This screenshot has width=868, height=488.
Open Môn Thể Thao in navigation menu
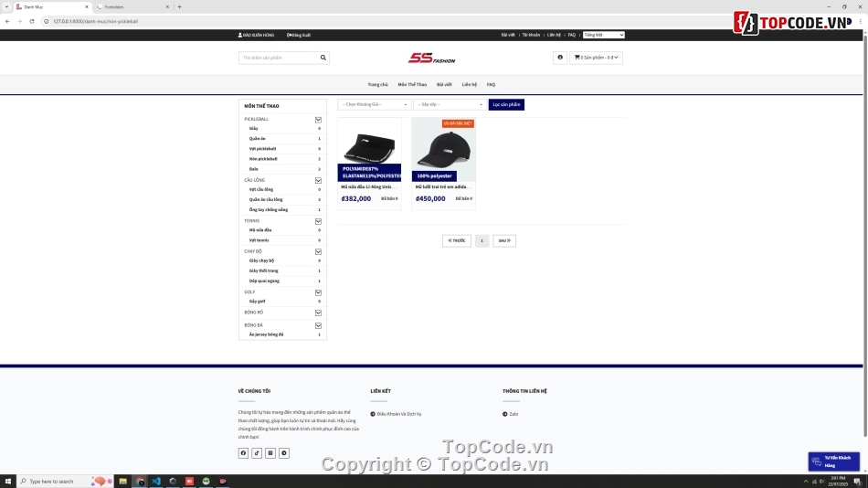(412, 84)
